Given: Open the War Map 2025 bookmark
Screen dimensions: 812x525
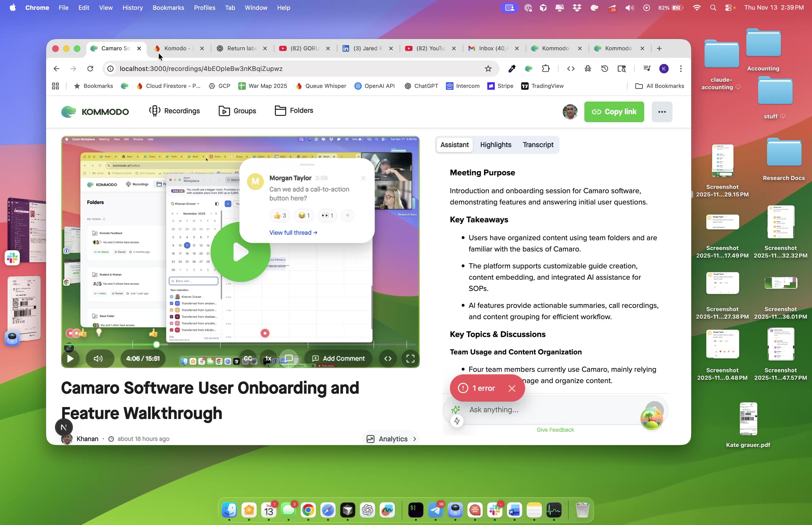Looking at the screenshot, I should [x=263, y=86].
